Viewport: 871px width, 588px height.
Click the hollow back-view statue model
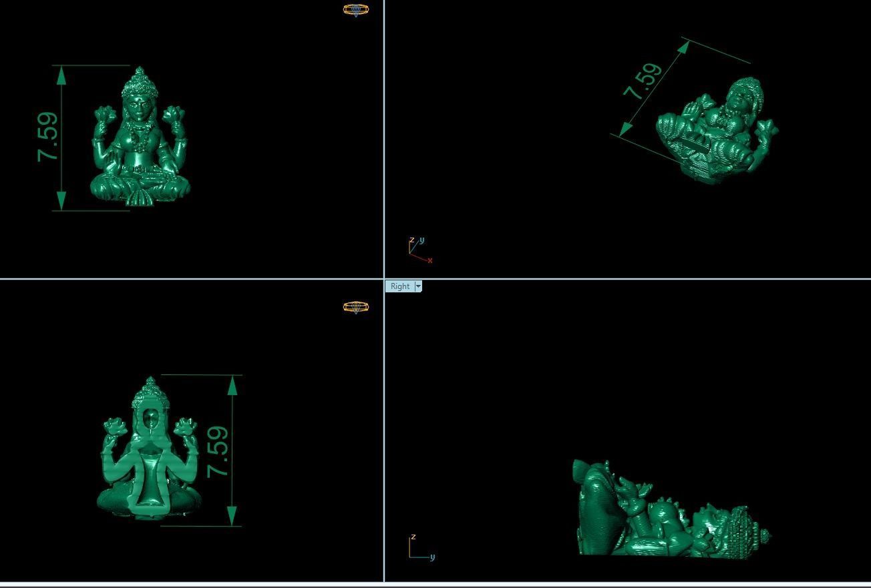coord(150,448)
